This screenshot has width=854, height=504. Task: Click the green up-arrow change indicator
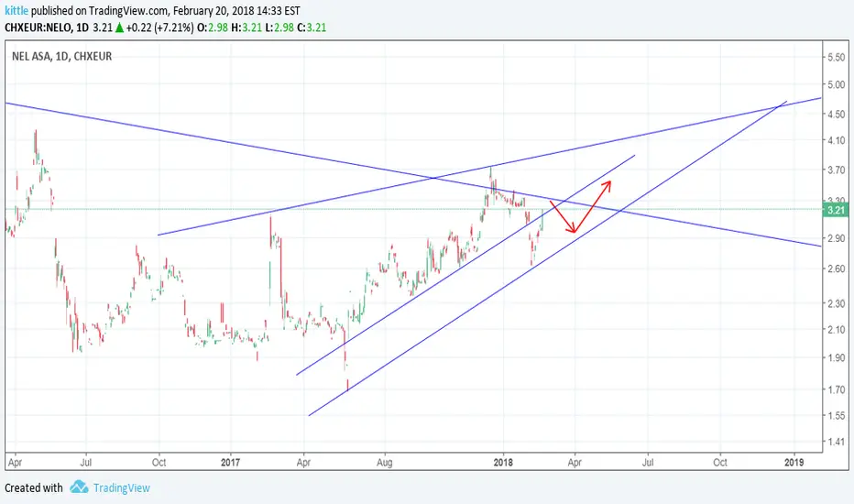click(119, 27)
